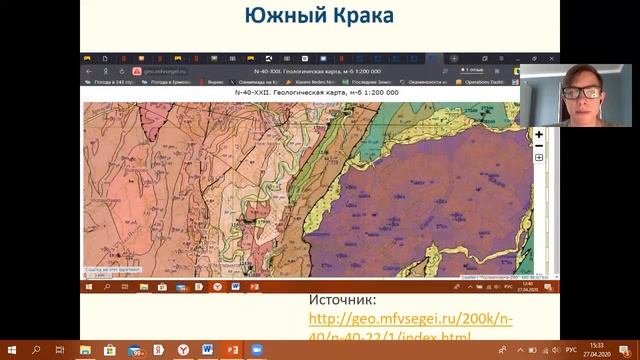The image size is (640, 360).
Task: Open new tab plus button in embedded browser
Action: click(x=453, y=59)
